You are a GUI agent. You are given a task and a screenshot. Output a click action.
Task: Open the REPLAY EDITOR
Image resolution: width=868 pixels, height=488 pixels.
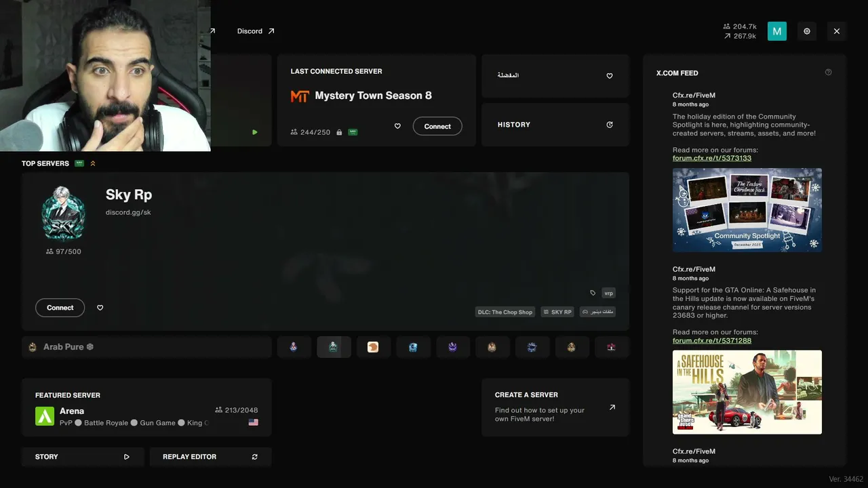210,457
